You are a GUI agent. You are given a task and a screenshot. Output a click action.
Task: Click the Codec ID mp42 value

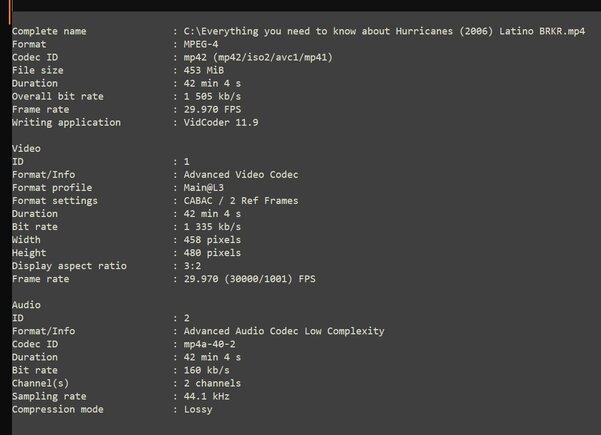point(258,57)
